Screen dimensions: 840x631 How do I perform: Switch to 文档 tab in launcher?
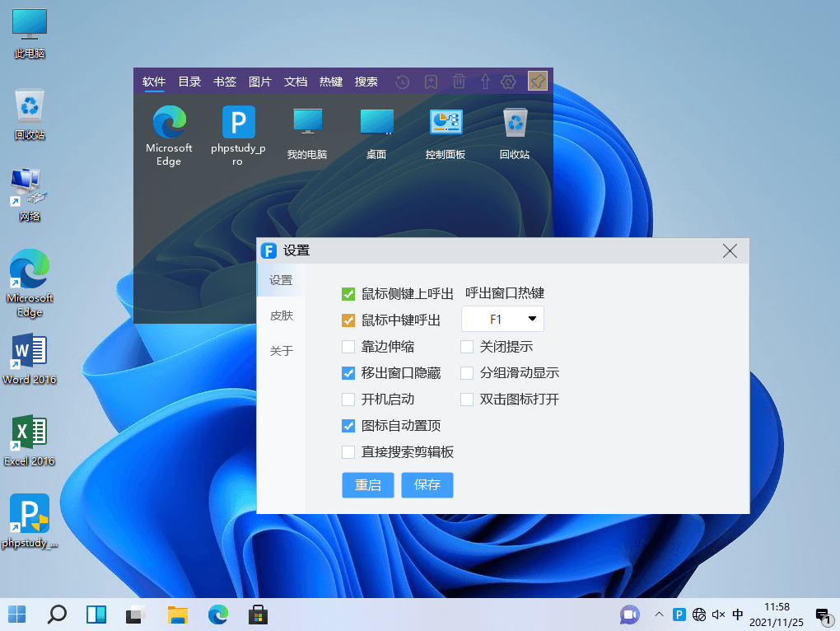(295, 82)
